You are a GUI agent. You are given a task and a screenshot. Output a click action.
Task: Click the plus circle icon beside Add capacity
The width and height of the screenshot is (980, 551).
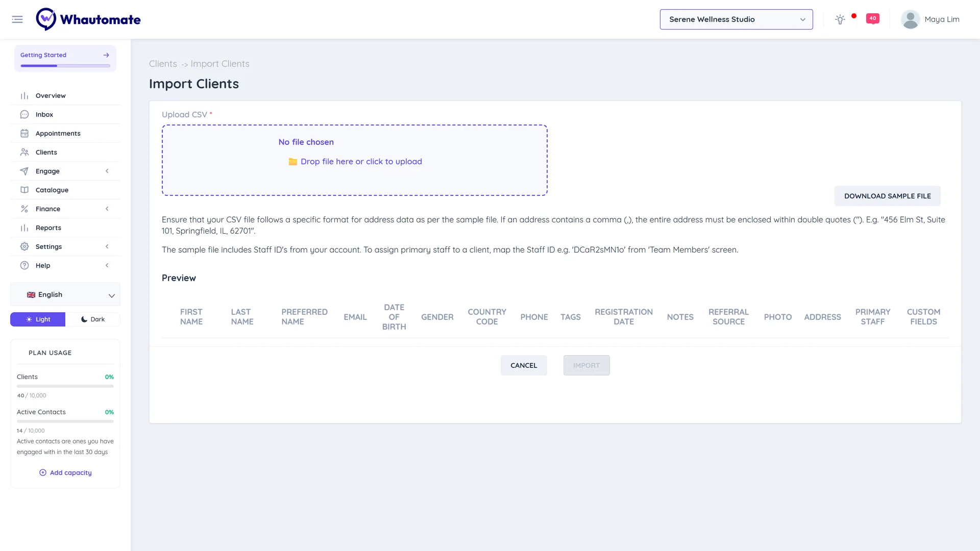[x=43, y=473]
